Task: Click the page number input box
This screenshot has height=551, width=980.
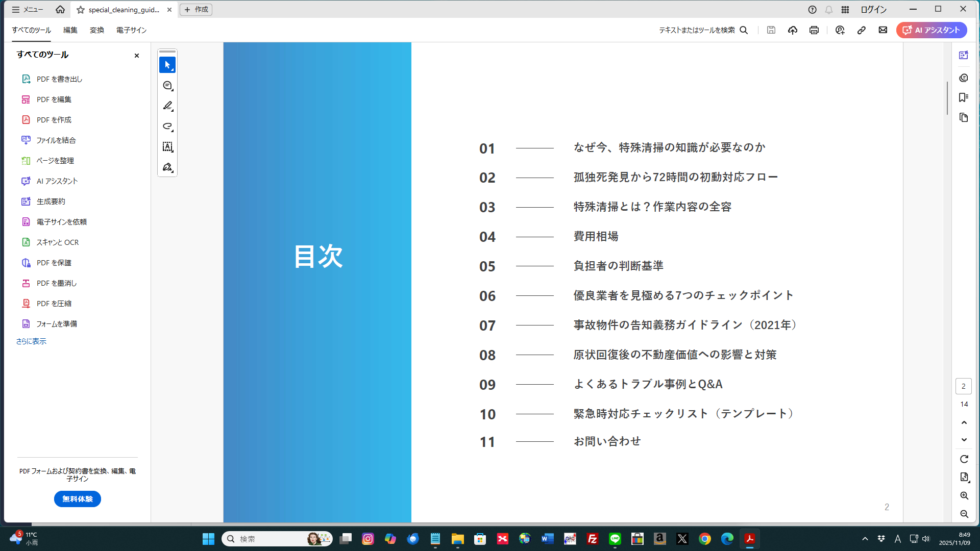Action: [x=963, y=386]
